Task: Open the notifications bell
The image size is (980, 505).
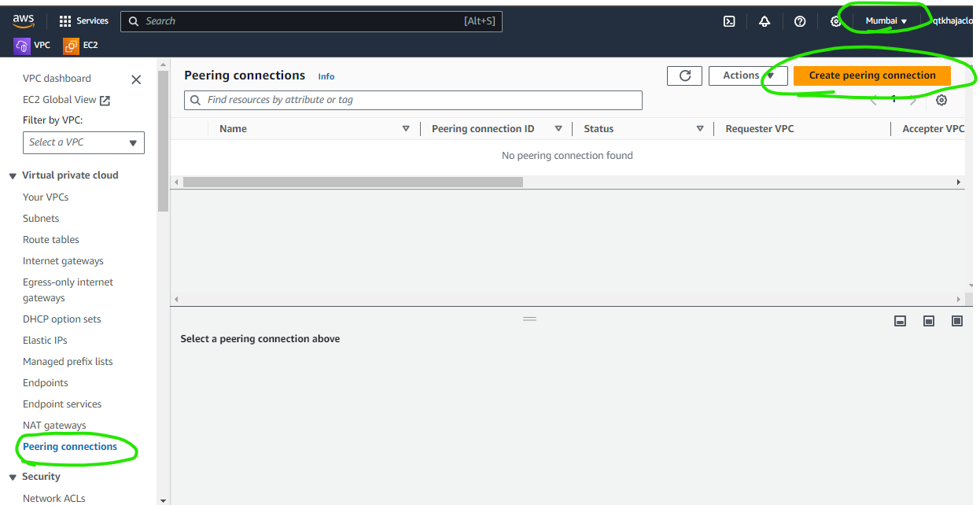Action: (764, 21)
